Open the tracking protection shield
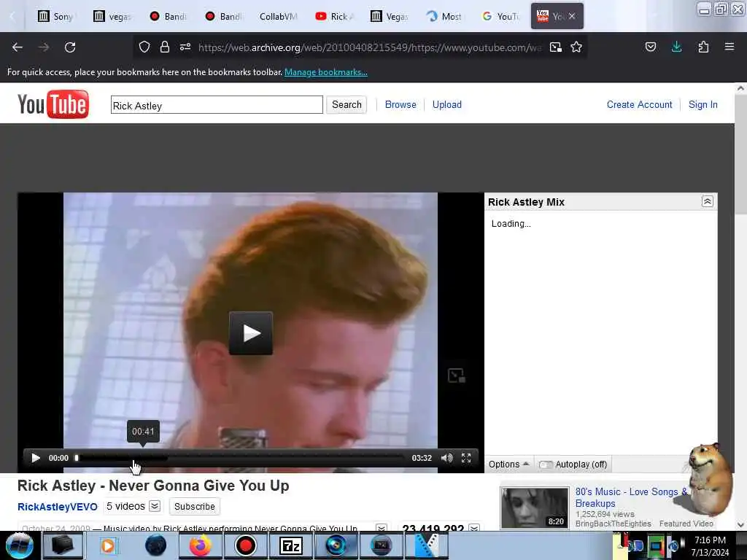The image size is (747, 560). [144, 47]
